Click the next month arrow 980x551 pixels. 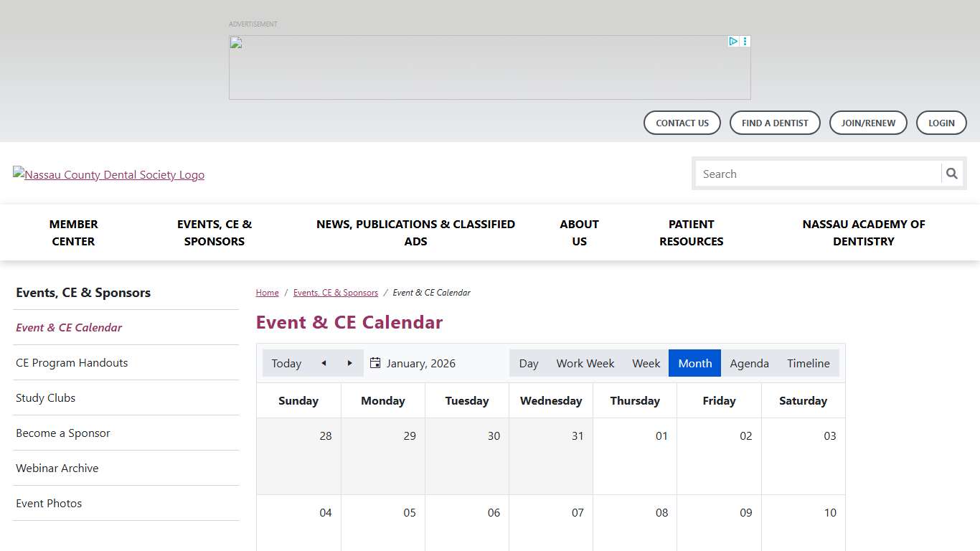coord(349,363)
